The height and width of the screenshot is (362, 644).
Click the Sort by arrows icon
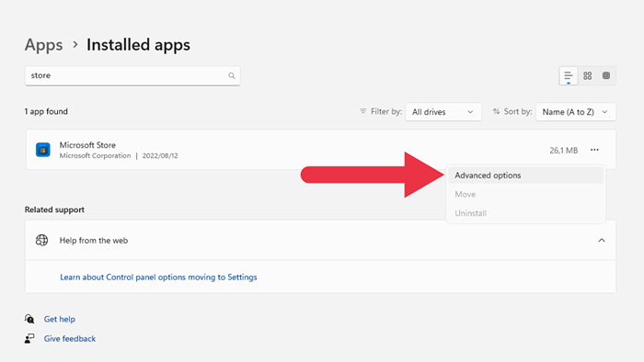[x=496, y=111]
